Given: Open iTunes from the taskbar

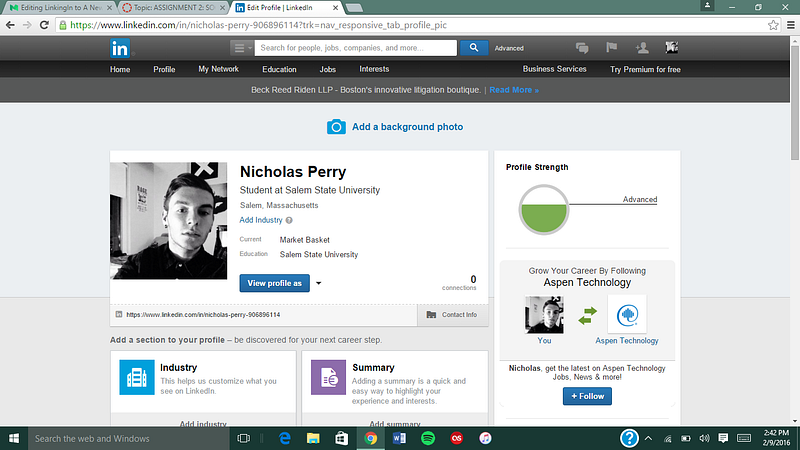Looking at the screenshot, I should click(485, 438).
